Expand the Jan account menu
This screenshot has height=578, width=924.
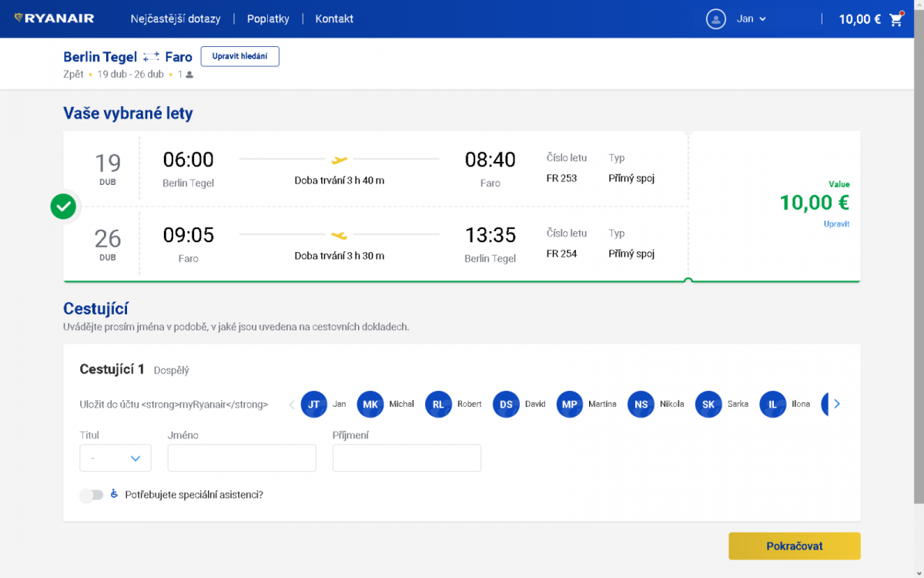click(751, 19)
